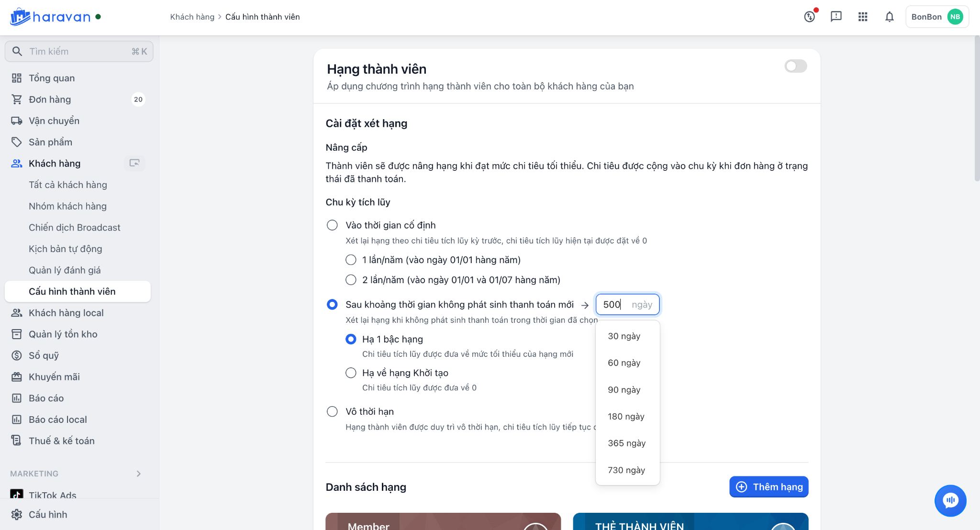Click the Quản lý tồn kho box icon
The width and height of the screenshot is (980, 530).
coord(17,334)
